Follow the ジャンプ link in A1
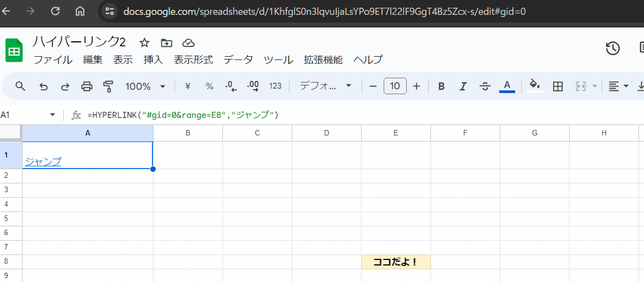 click(x=43, y=161)
